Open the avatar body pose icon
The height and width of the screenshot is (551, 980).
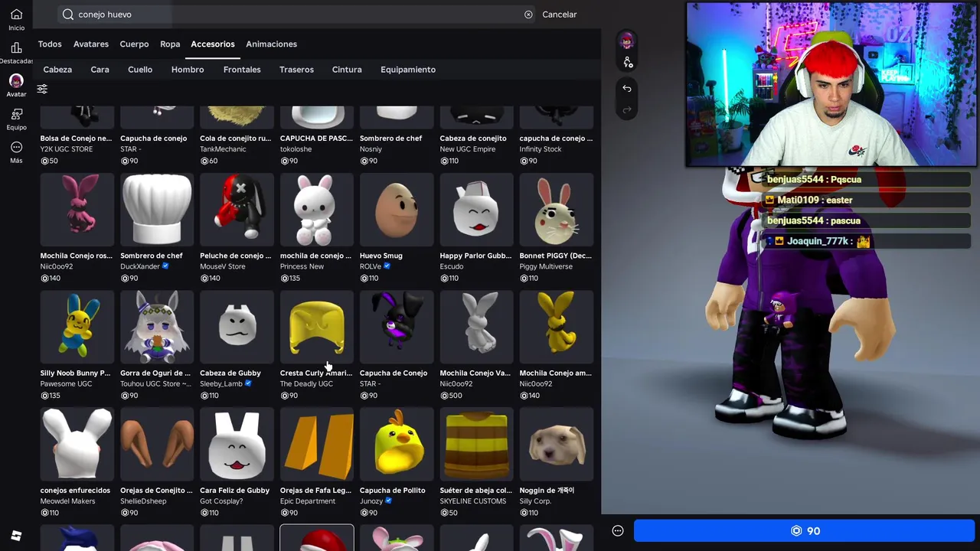coord(627,62)
